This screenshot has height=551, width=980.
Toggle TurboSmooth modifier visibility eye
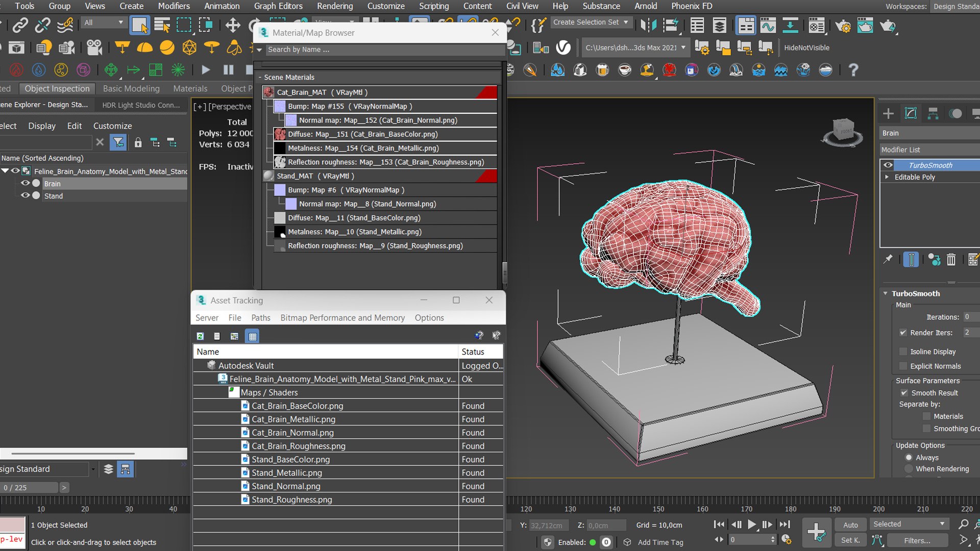tap(888, 165)
